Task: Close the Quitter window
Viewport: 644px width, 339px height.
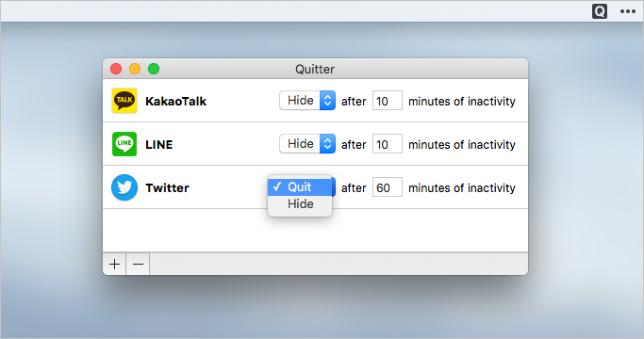Action: [x=116, y=69]
